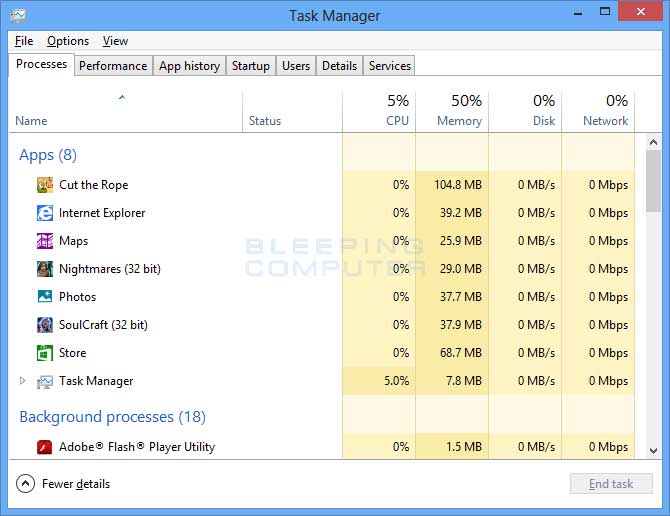Click the Store app icon

tap(45, 353)
